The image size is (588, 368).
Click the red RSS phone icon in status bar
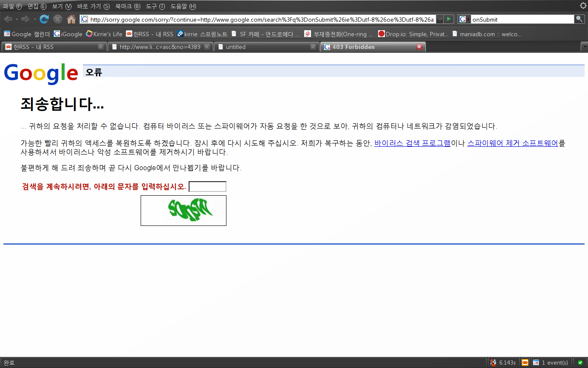(x=525, y=362)
